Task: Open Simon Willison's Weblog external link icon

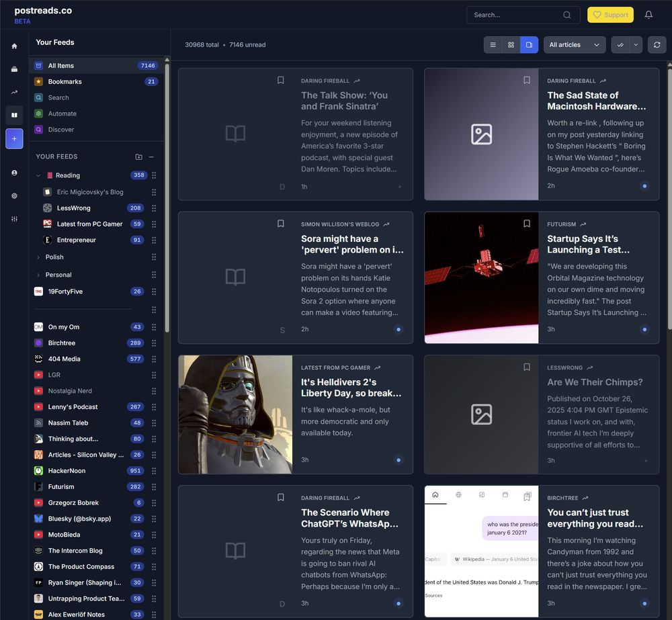Action: click(x=386, y=224)
